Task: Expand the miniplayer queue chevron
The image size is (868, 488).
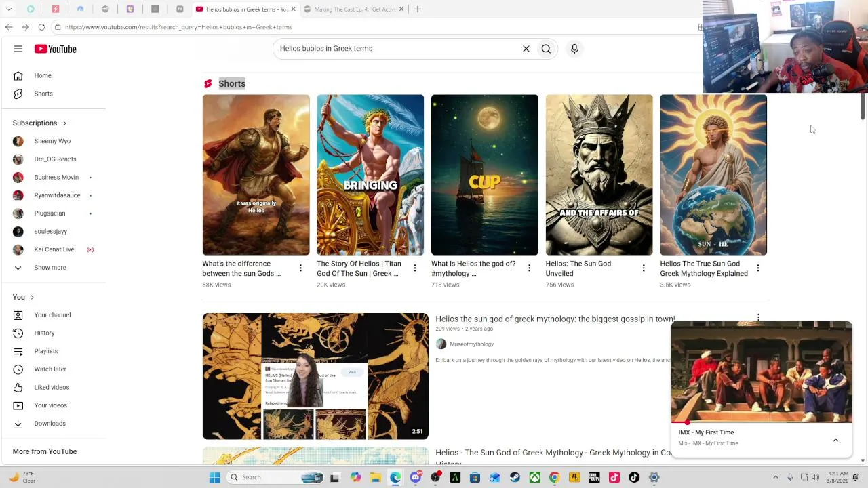Action: point(835,440)
